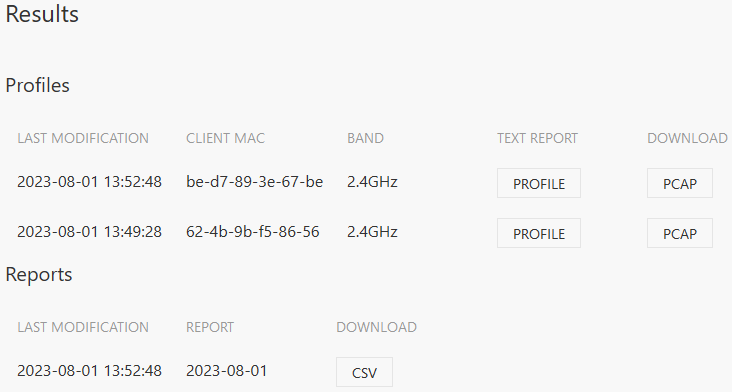
Task: Click the 13:49:28 timestamp in Profiles
Action: click(x=90, y=231)
